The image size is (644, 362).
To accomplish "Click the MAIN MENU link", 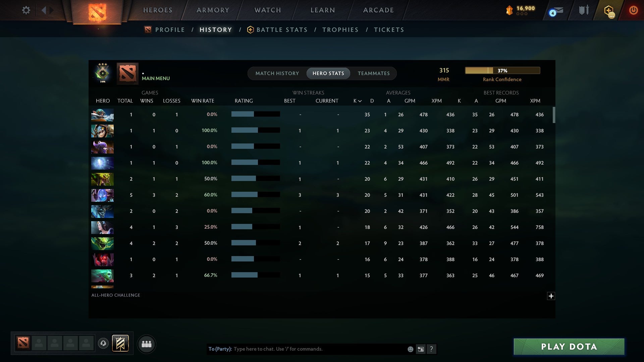I will click(156, 78).
